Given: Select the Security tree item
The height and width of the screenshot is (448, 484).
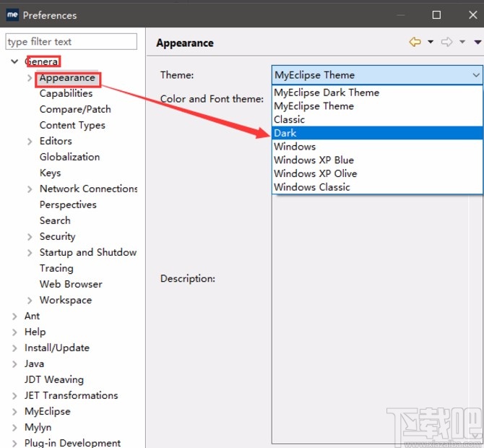Looking at the screenshot, I should pyautogui.click(x=57, y=237).
